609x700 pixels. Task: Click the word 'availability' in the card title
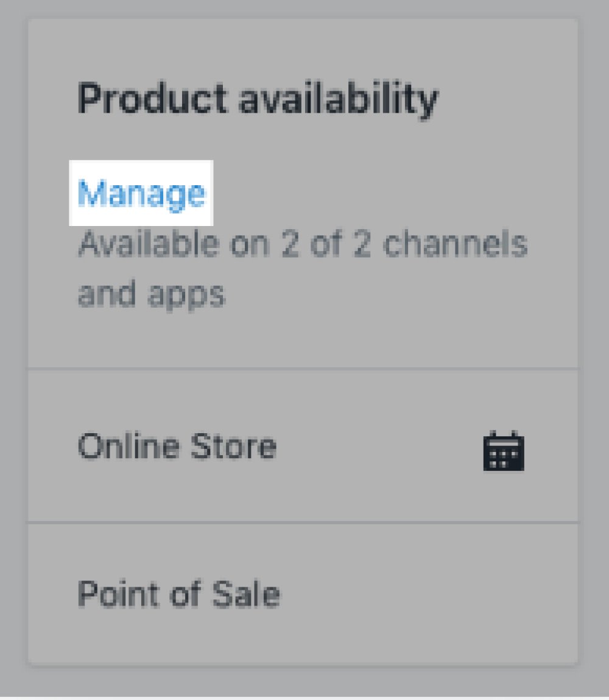339,99
